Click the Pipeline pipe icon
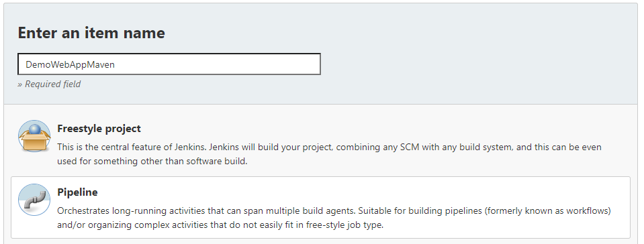Screen dimensions: 644x244 34,200
